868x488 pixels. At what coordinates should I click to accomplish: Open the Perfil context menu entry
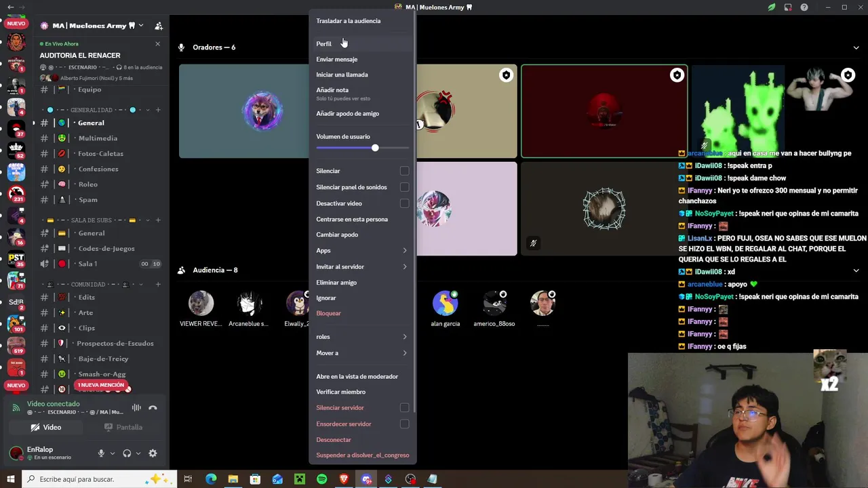click(x=362, y=43)
